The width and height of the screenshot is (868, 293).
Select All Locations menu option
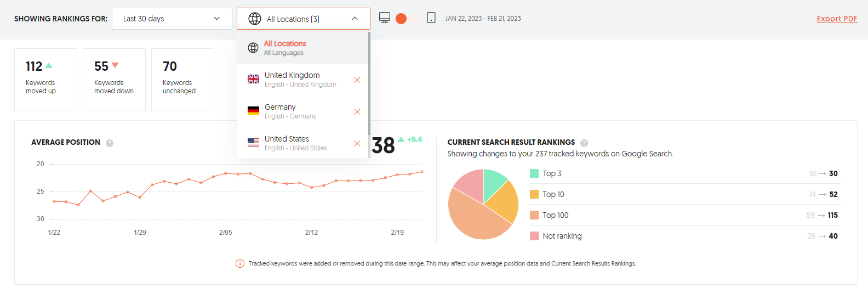pos(285,48)
